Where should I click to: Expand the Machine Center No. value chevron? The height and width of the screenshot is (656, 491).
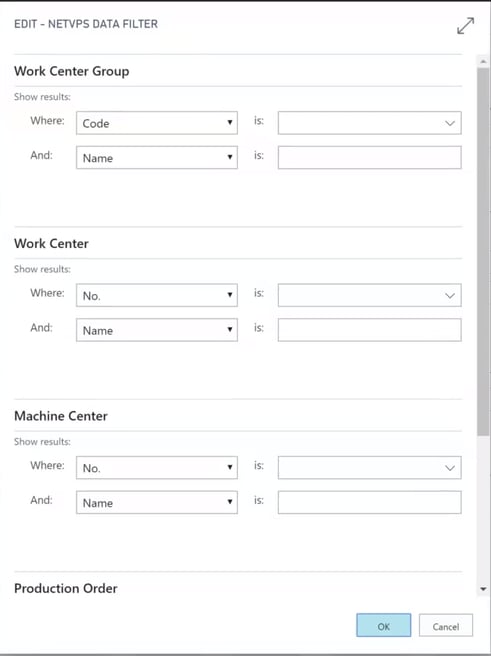(x=450, y=468)
